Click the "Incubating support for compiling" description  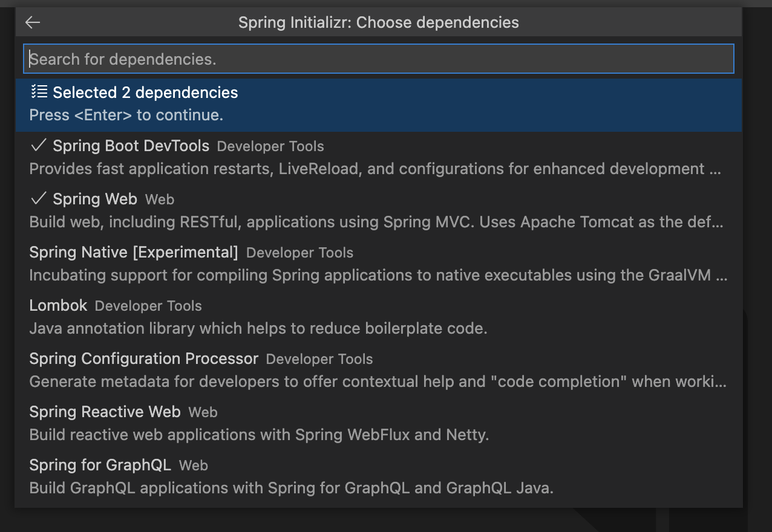click(x=378, y=276)
